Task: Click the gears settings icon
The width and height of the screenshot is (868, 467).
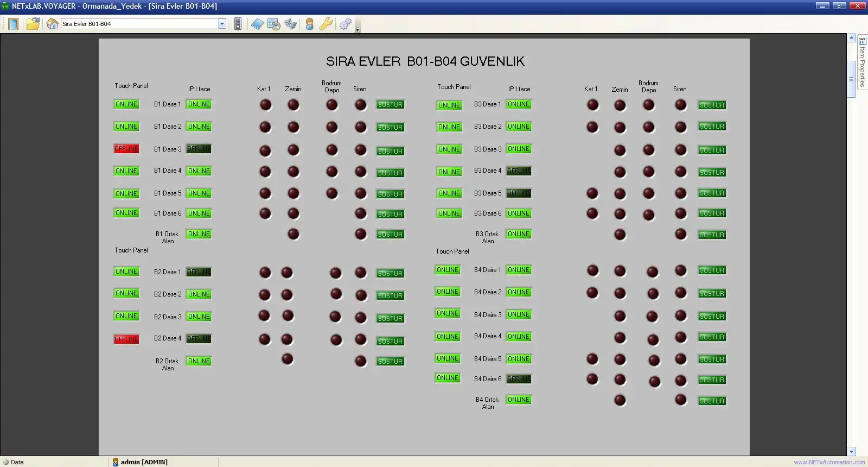Action: coord(345,24)
